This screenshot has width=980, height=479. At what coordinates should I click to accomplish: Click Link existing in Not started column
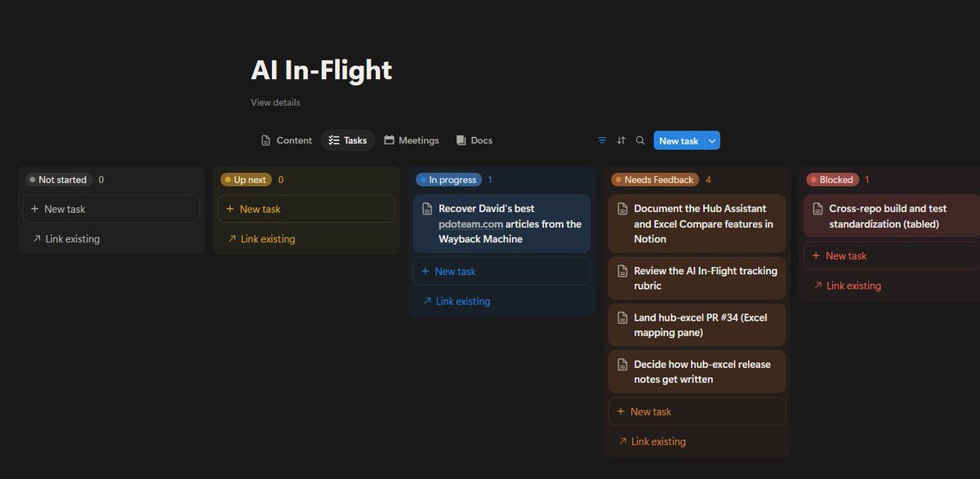[x=66, y=239]
